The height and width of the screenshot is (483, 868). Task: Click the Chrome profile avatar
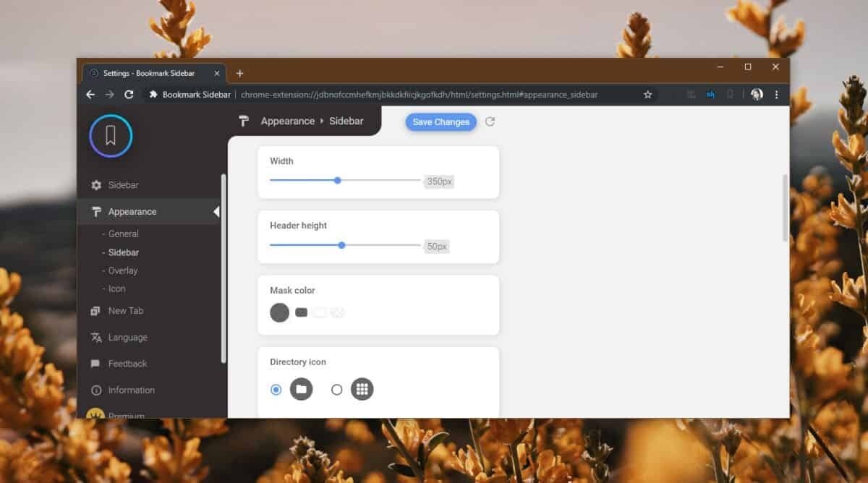click(757, 94)
